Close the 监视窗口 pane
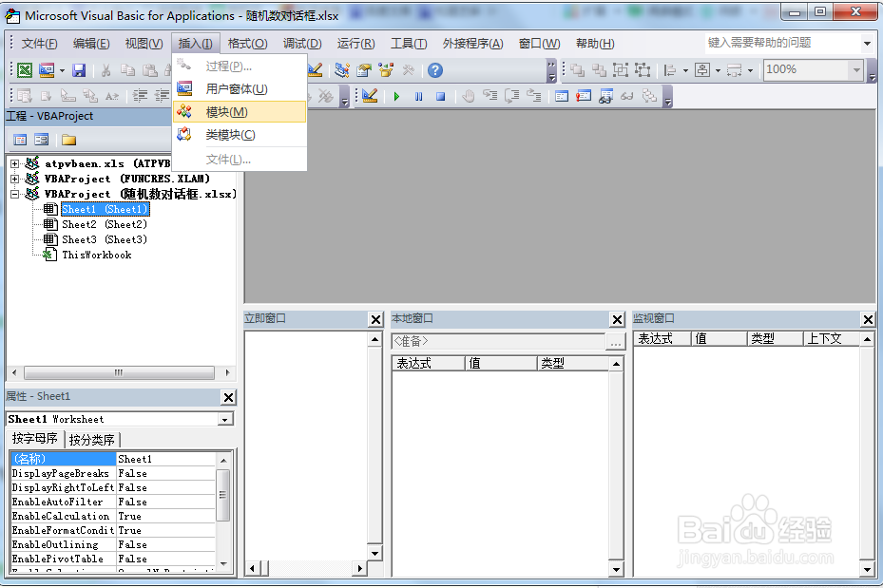The image size is (883, 588). tap(868, 319)
